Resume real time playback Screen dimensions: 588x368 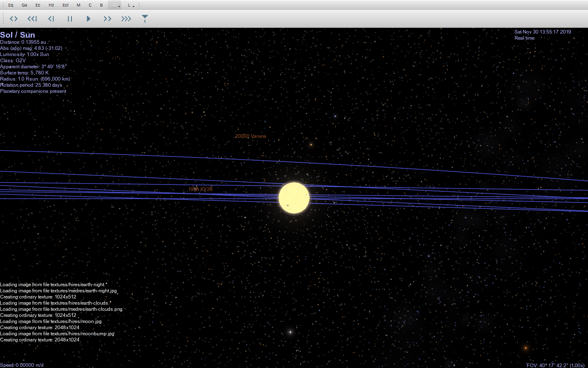(89, 18)
